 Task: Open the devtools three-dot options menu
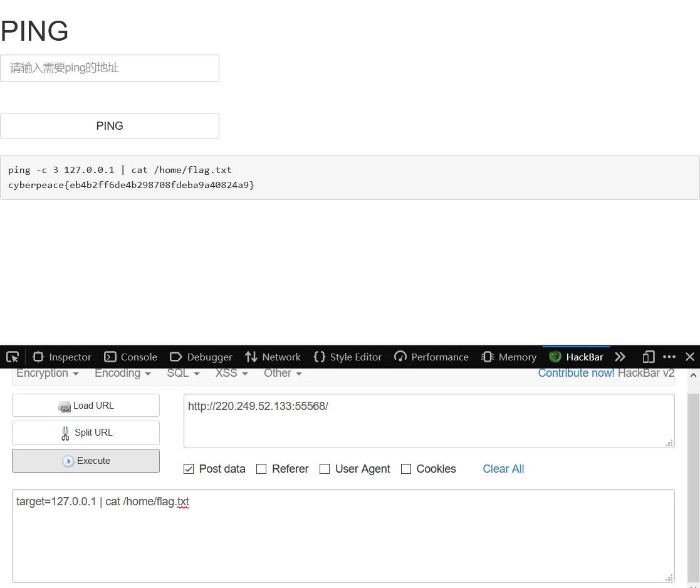(x=669, y=357)
